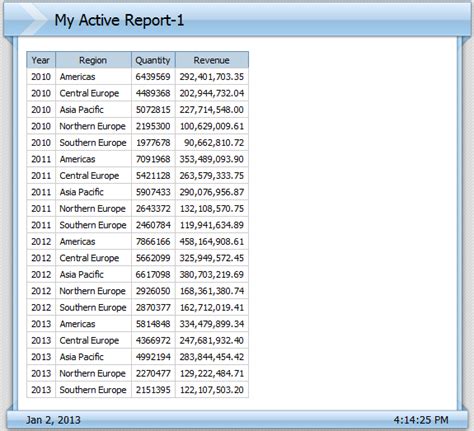Select quantity 1977678

(x=153, y=143)
